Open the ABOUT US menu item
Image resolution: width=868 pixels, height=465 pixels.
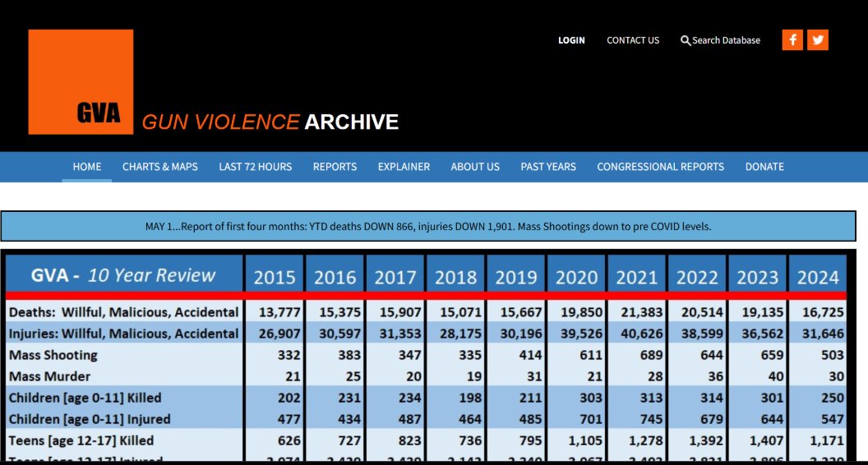[x=475, y=167]
